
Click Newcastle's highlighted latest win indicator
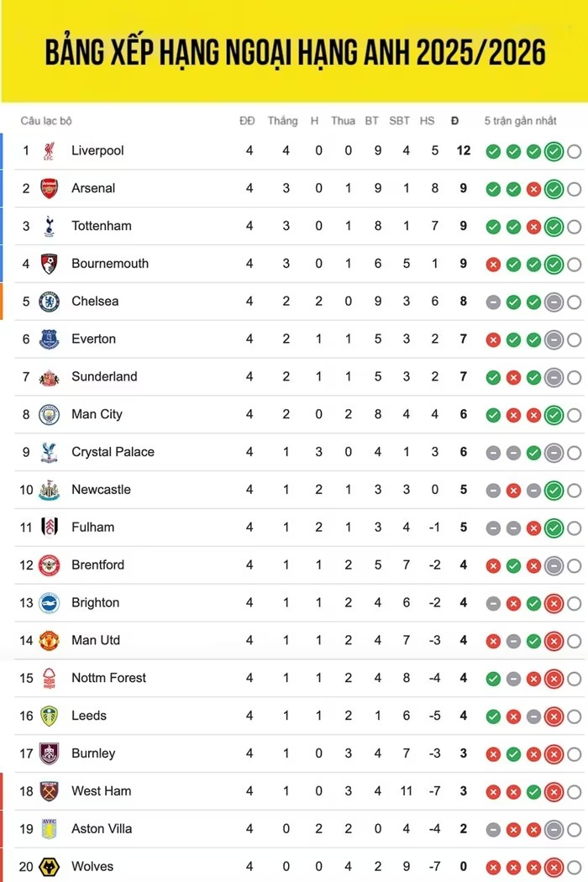coord(554,491)
